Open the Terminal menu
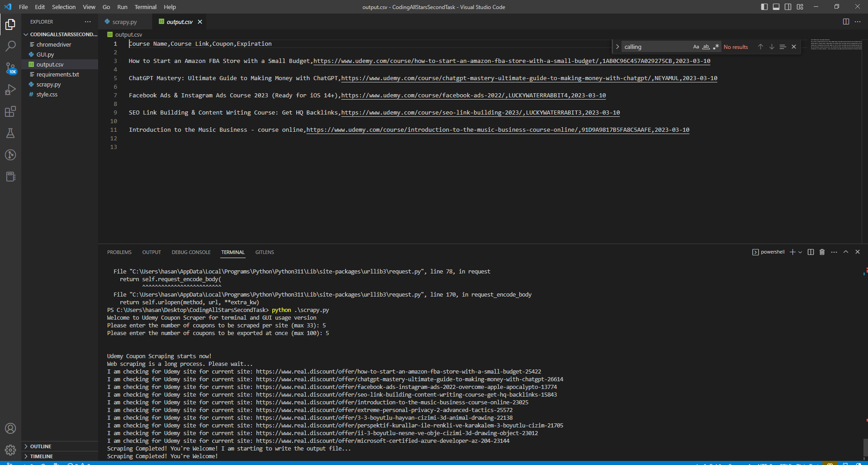868x465 pixels. tap(145, 7)
